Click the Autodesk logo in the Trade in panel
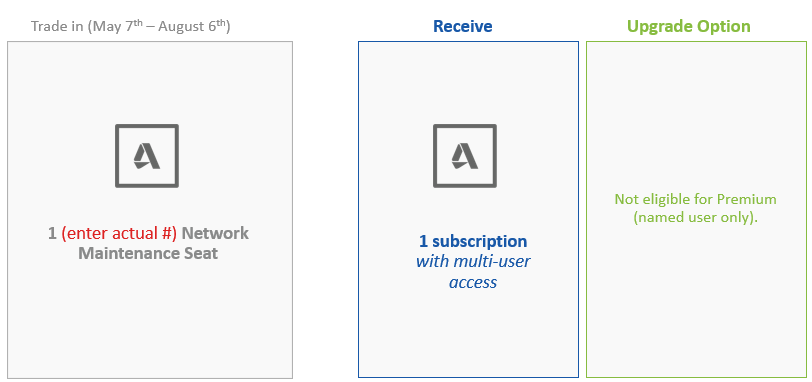 (147, 156)
